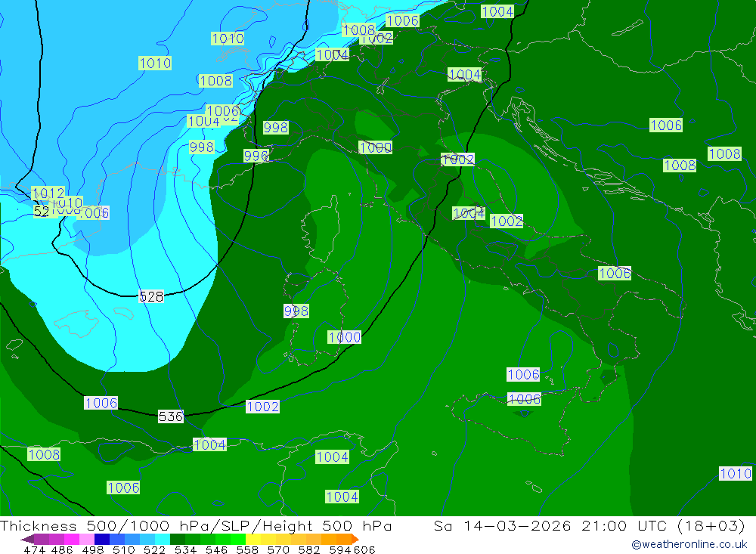This screenshot has height=554, width=756.
Task: Click the orange right arrow of legend
Action: click(x=355, y=539)
